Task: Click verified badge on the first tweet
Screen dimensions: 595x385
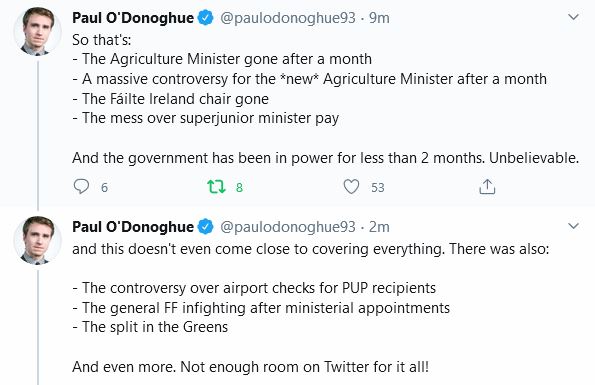Action: tap(206, 18)
